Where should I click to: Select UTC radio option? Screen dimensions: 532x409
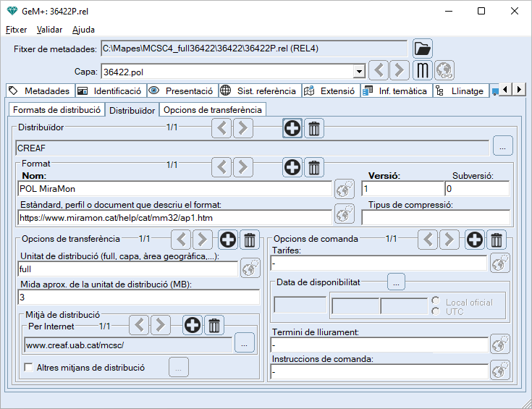click(436, 311)
